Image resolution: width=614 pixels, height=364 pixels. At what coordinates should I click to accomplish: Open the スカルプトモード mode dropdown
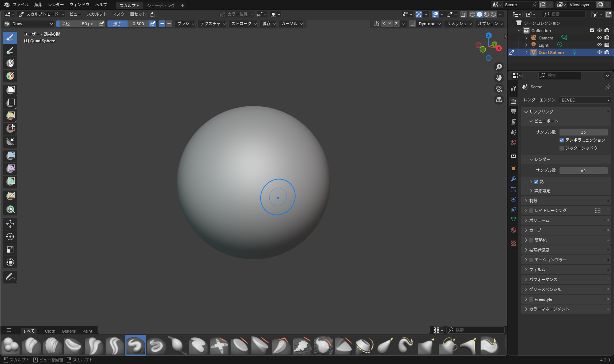point(41,14)
